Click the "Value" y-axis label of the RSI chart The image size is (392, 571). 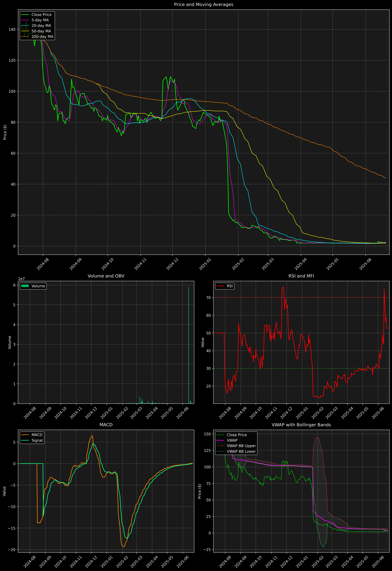click(x=203, y=342)
